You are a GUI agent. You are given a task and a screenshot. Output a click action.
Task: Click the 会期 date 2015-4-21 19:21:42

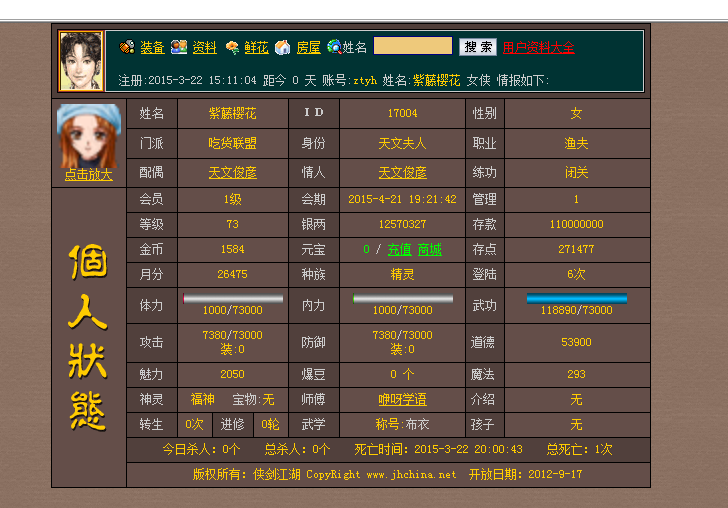coord(402,199)
